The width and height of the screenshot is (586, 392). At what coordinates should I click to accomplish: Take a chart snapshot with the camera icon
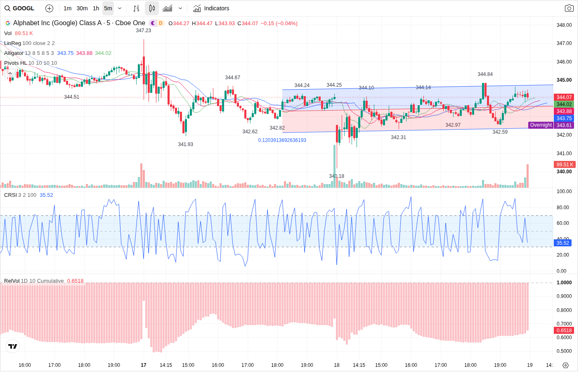(569, 8)
